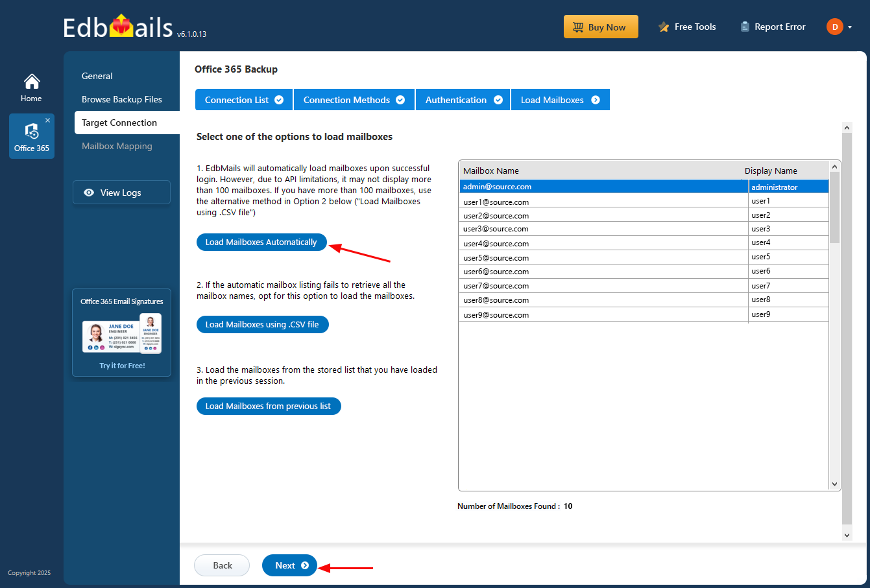Image resolution: width=870 pixels, height=588 pixels.
Task: Click the Next button
Action: tap(290, 565)
